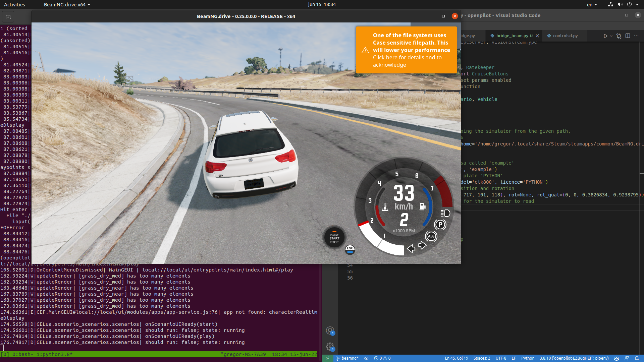Click the case sensitive filepath warning notification

407,50
